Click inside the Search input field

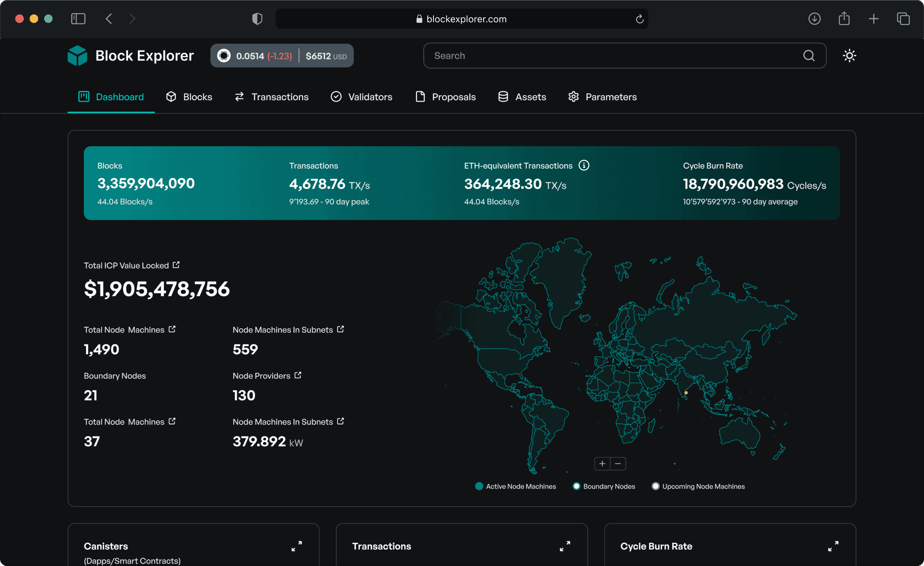tap(609, 56)
